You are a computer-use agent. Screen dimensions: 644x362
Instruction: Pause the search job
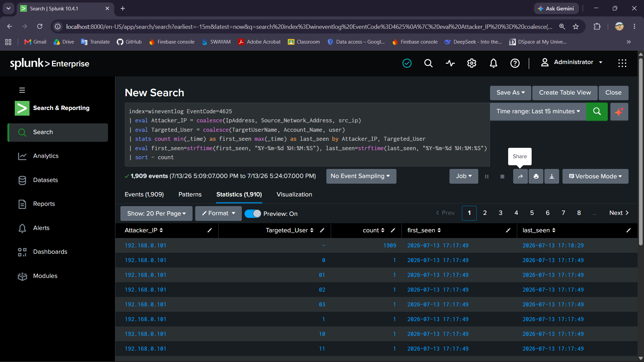[487, 176]
